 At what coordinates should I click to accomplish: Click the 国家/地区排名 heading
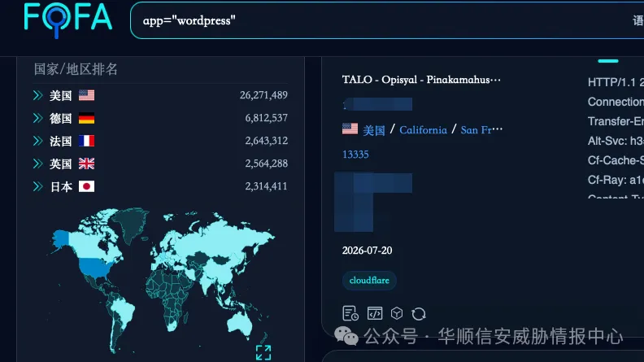(76, 69)
